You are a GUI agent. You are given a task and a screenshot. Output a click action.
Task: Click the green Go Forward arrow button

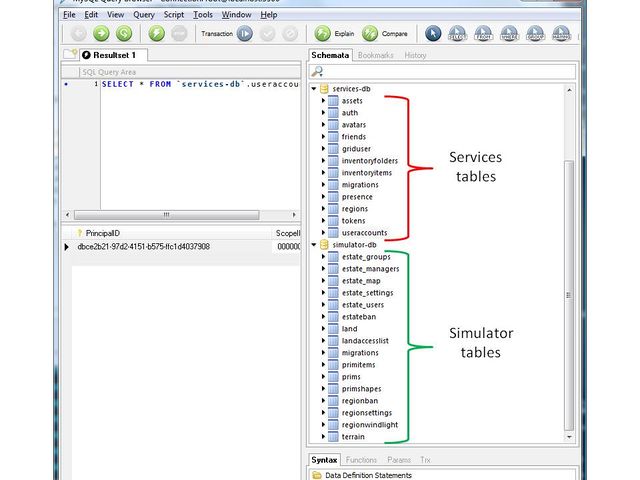click(100, 33)
